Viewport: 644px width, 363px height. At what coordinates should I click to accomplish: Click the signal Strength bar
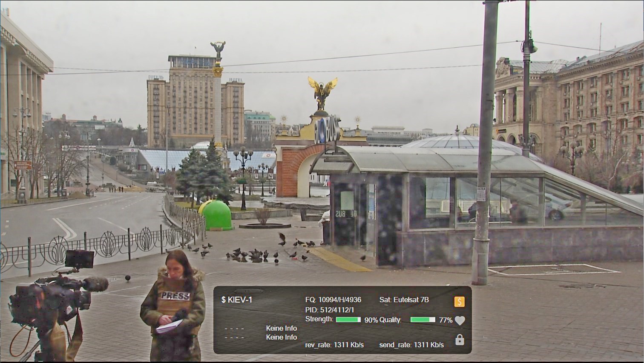[348, 320]
